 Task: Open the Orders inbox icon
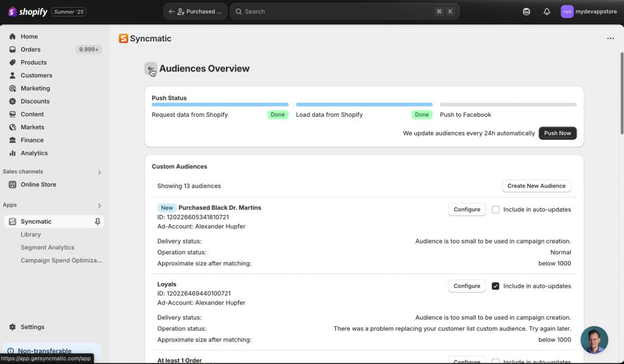pyautogui.click(x=12, y=49)
